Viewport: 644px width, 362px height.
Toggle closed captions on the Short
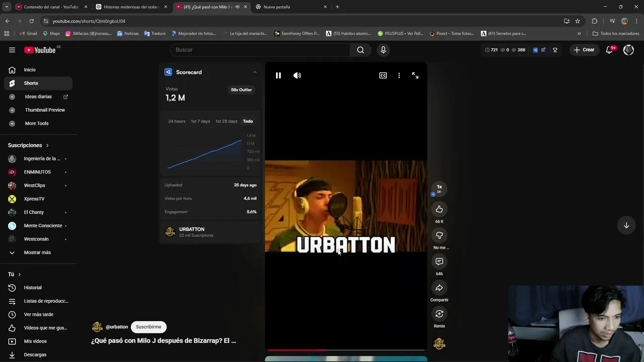(x=383, y=75)
